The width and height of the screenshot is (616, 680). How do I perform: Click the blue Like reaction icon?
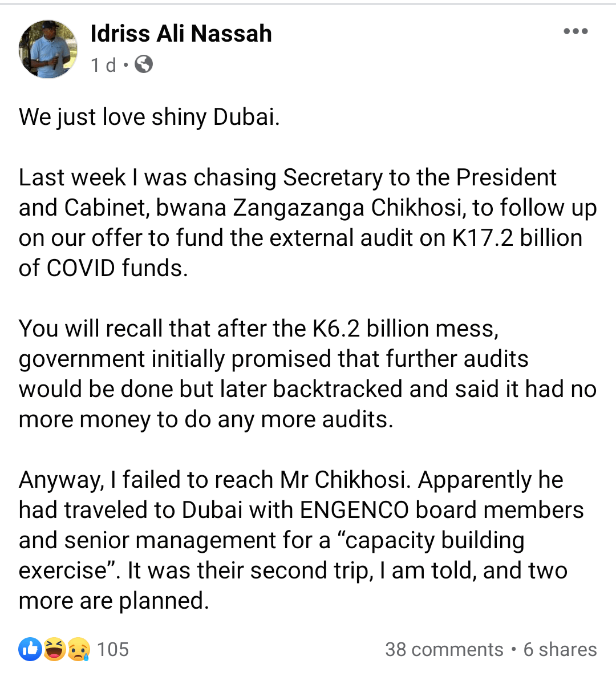(x=30, y=649)
